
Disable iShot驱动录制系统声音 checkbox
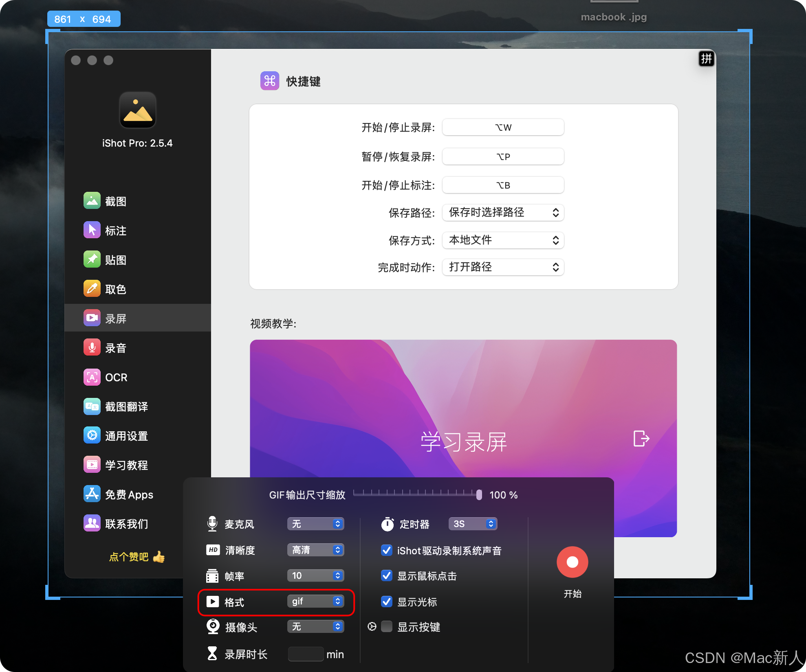point(387,550)
